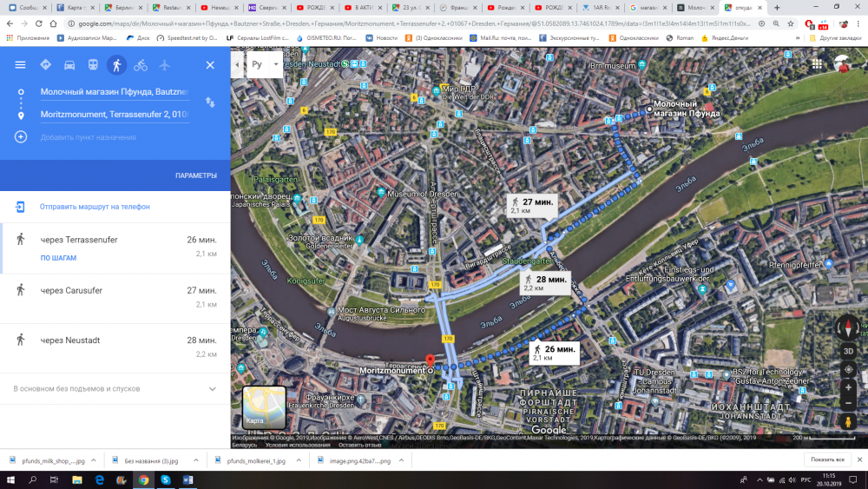This screenshot has width=868, height=489.
Task: Select driving mode car icon
Action: coord(69,65)
